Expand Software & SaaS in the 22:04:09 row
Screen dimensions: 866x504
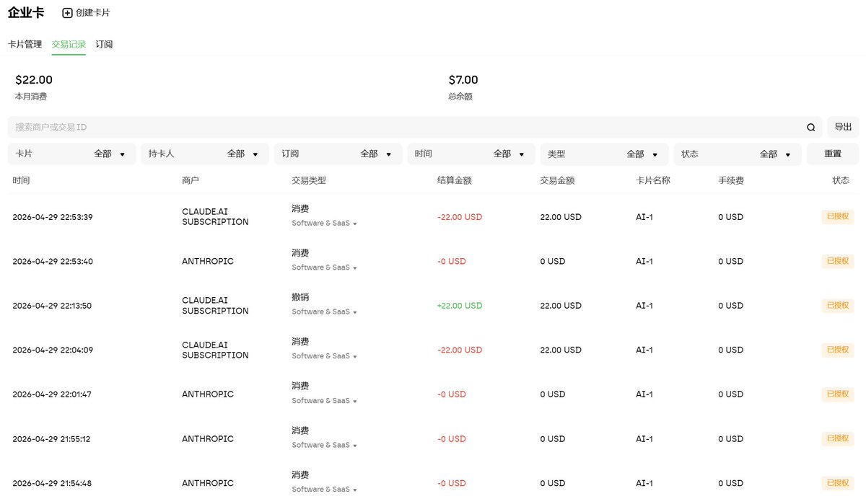tap(325, 356)
